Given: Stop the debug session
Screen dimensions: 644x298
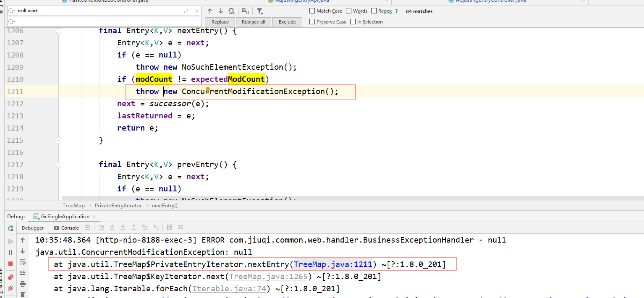Looking at the screenshot, I should click(x=10, y=264).
